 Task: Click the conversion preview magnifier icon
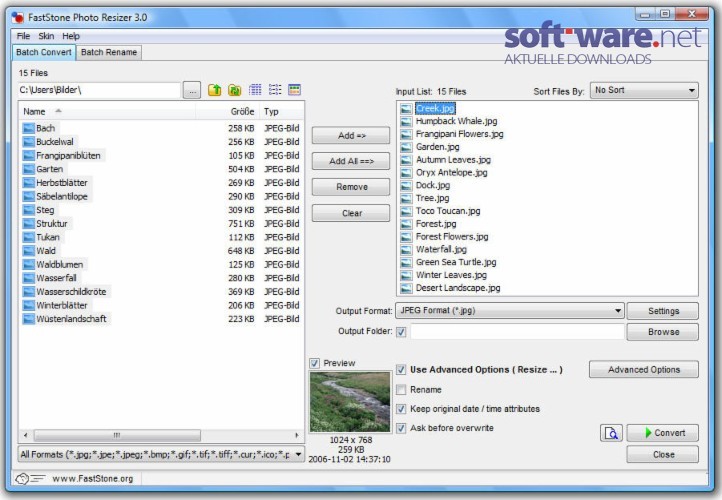pos(611,433)
